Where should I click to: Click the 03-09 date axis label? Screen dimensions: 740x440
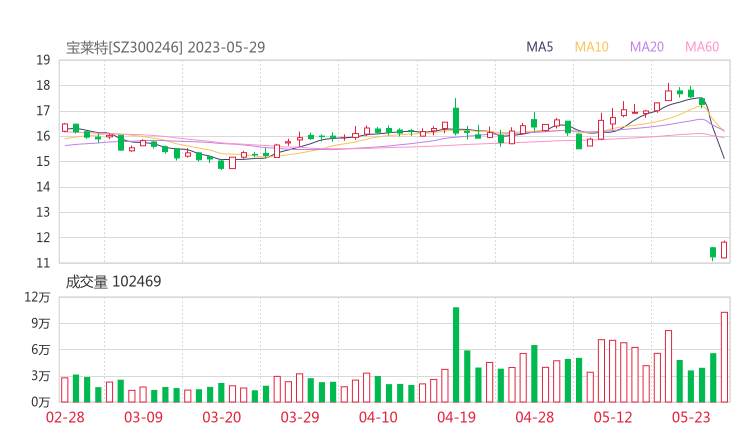[x=143, y=417]
